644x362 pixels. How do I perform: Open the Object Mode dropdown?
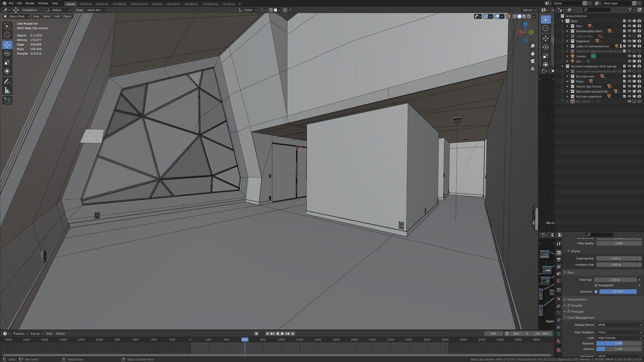click(16, 16)
